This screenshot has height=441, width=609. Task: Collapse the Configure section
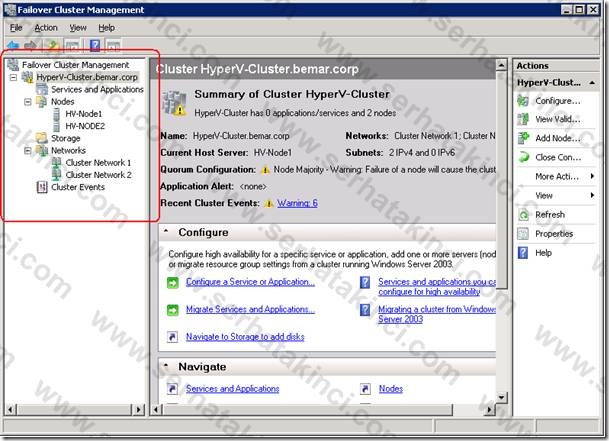click(x=166, y=231)
